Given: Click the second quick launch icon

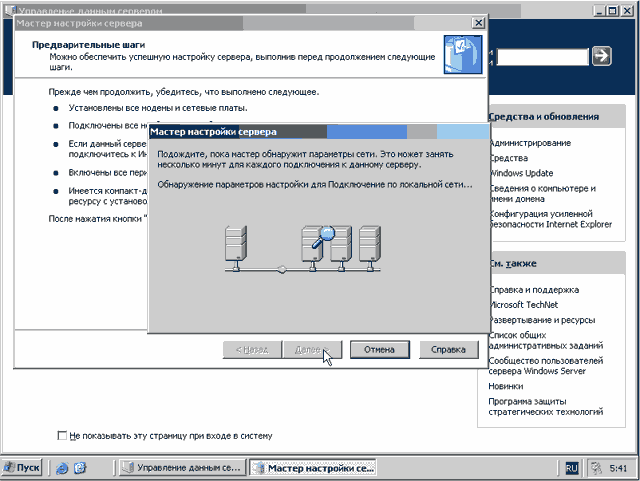Looking at the screenshot, I should pyautogui.click(x=80, y=468).
